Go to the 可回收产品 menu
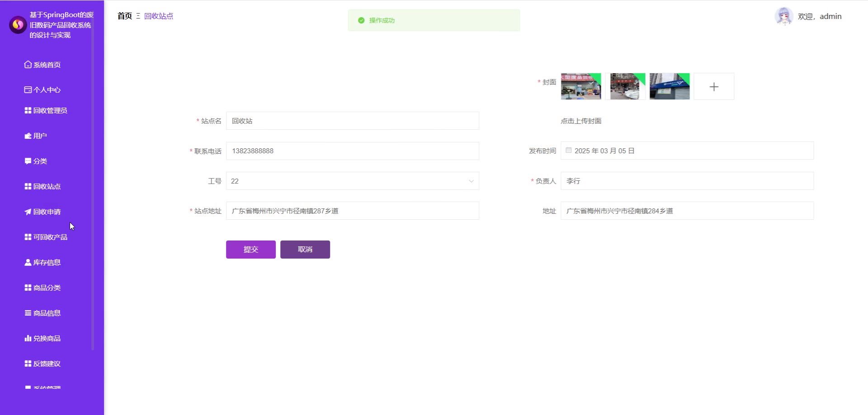 point(46,237)
